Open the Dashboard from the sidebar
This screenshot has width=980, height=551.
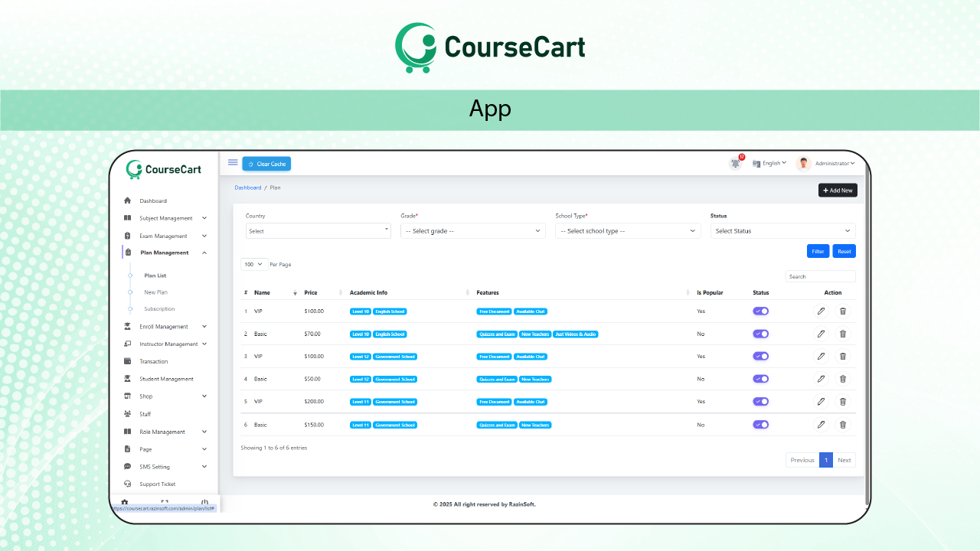click(x=153, y=201)
